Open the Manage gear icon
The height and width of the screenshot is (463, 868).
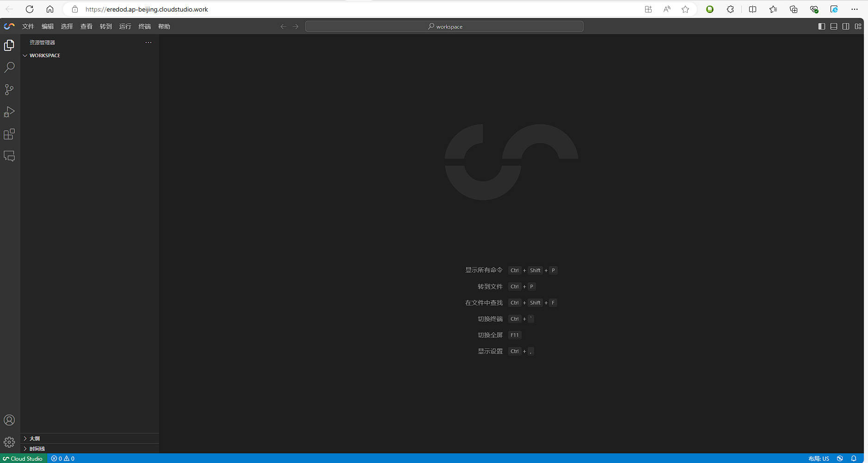pos(9,442)
